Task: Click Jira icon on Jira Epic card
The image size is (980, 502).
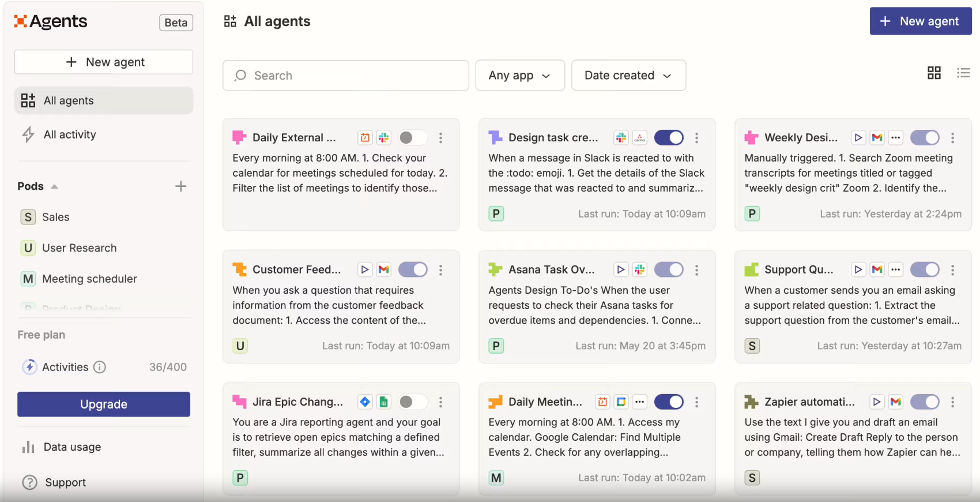Action: click(365, 402)
